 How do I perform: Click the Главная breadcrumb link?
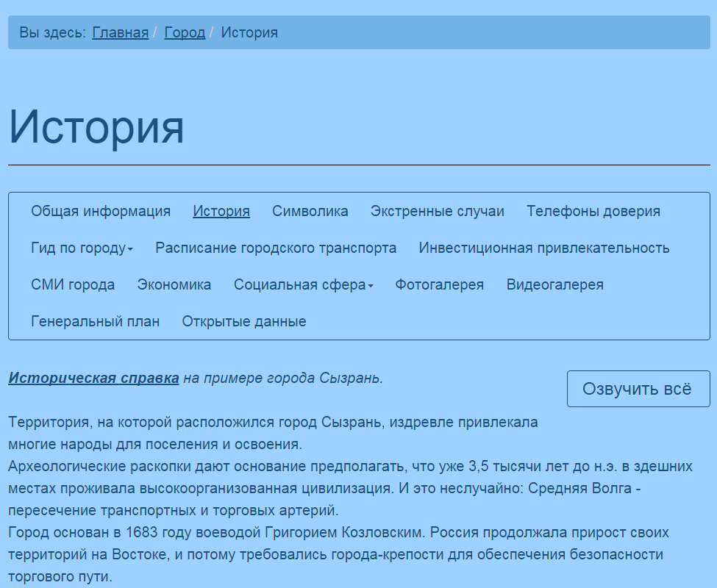pos(120,33)
